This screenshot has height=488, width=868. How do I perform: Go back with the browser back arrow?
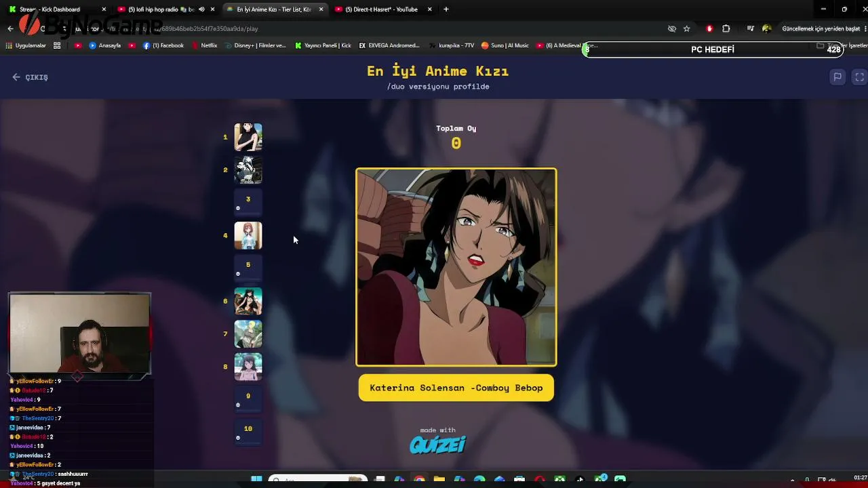[10, 28]
